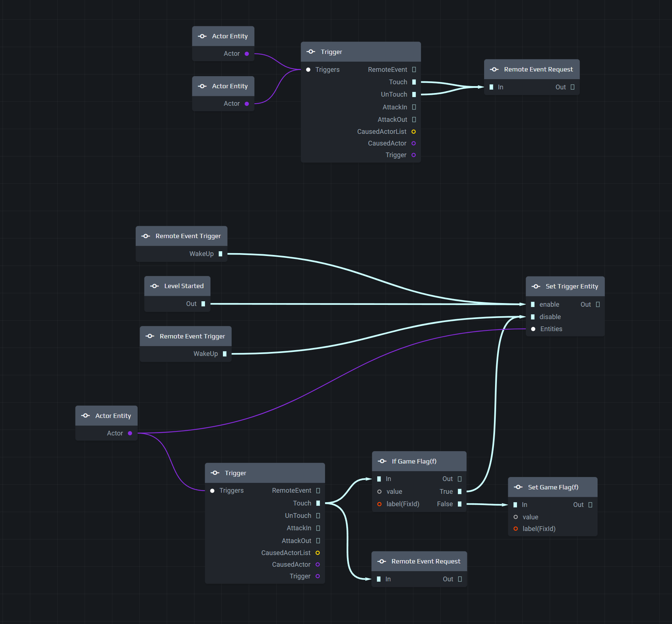Image resolution: width=672 pixels, height=624 pixels.
Task: Click Triggers input pin on upper Trigger node
Action: click(308, 70)
